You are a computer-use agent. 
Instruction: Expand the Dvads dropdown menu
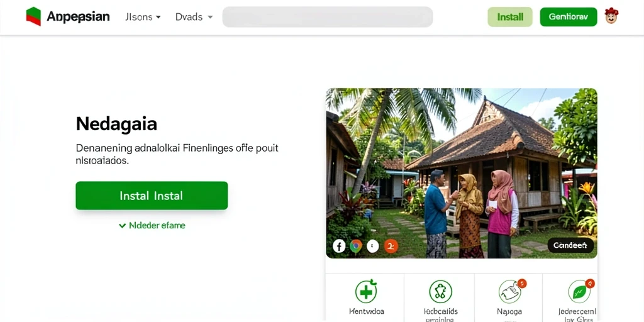[194, 17]
